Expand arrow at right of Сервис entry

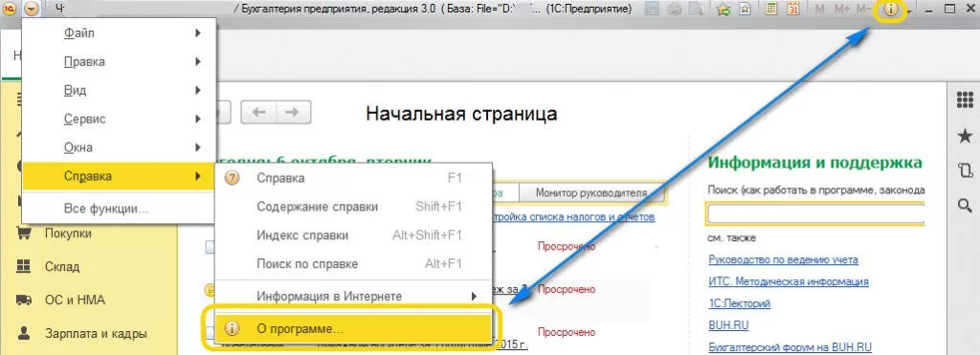point(198,119)
